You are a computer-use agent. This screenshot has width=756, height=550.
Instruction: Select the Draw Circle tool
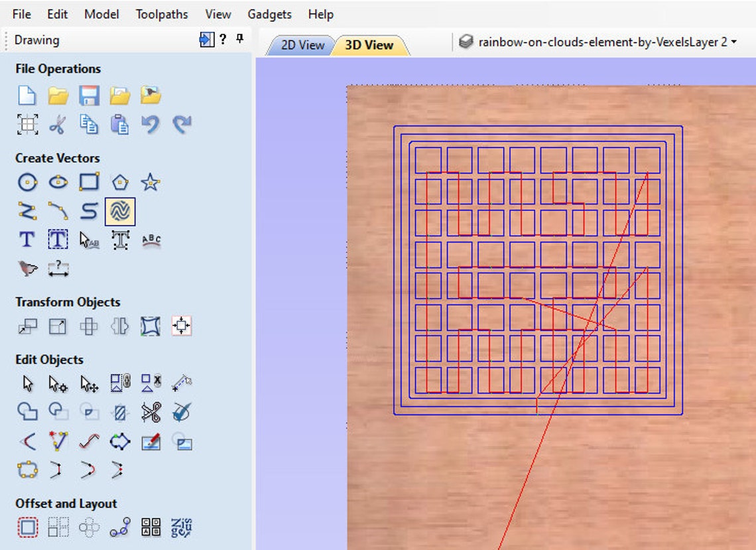coord(27,182)
